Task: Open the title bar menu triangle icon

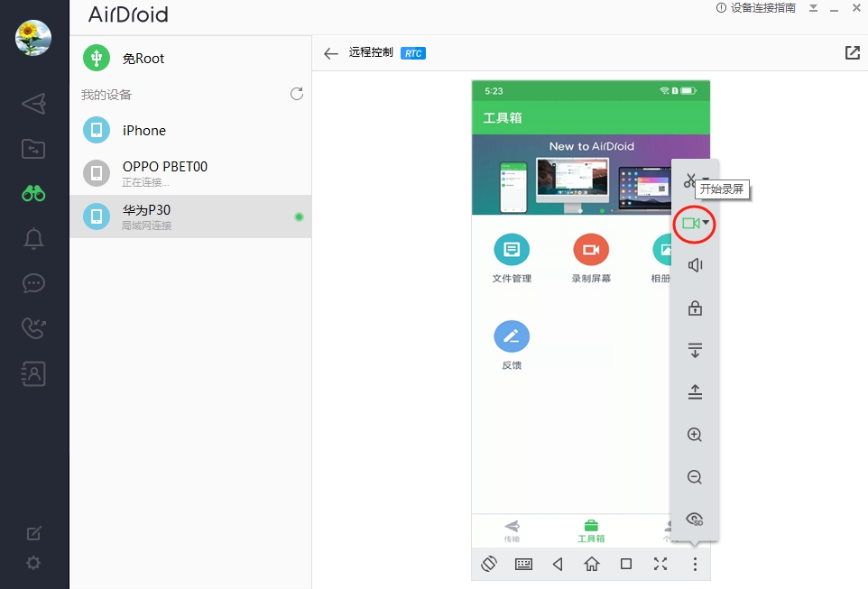Action: pos(813,8)
